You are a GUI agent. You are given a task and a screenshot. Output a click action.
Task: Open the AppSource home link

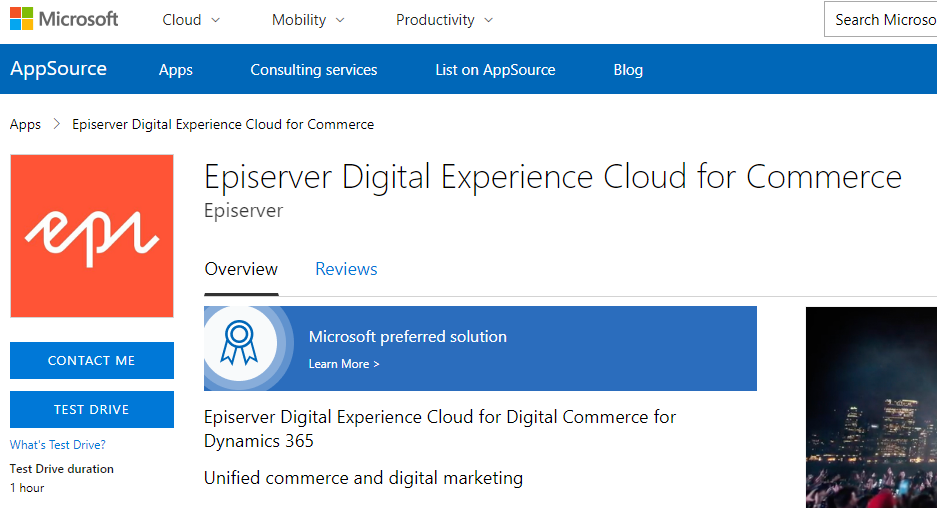59,69
